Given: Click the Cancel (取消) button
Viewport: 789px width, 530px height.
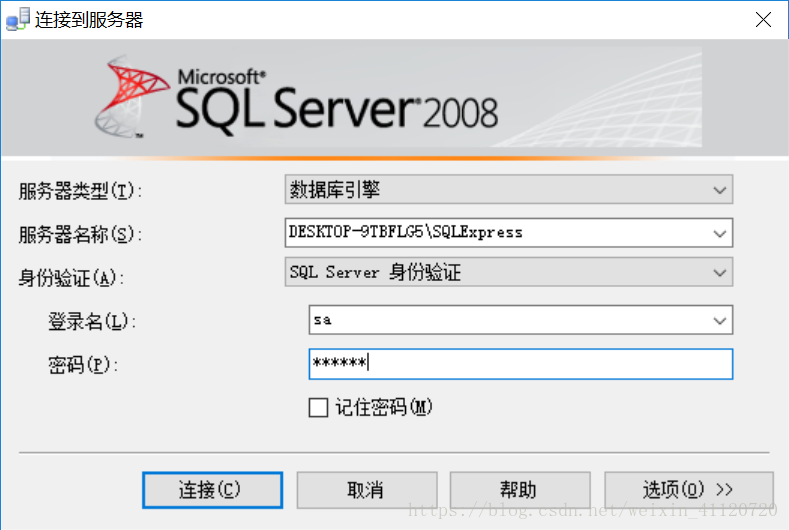Looking at the screenshot, I should tap(367, 490).
